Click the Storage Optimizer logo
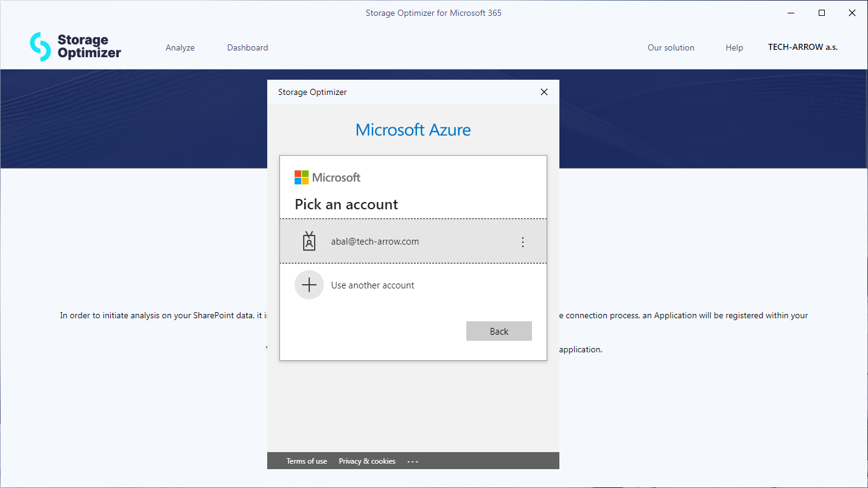This screenshot has width=868, height=488. click(x=75, y=47)
